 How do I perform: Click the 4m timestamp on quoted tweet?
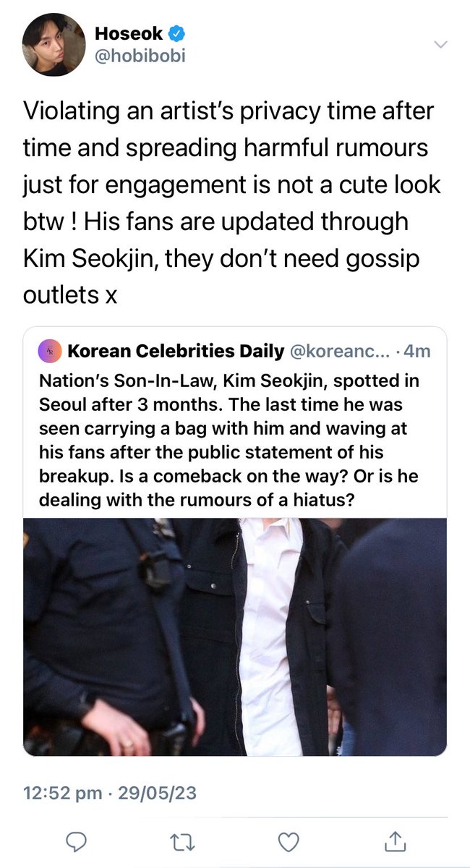coord(416,351)
